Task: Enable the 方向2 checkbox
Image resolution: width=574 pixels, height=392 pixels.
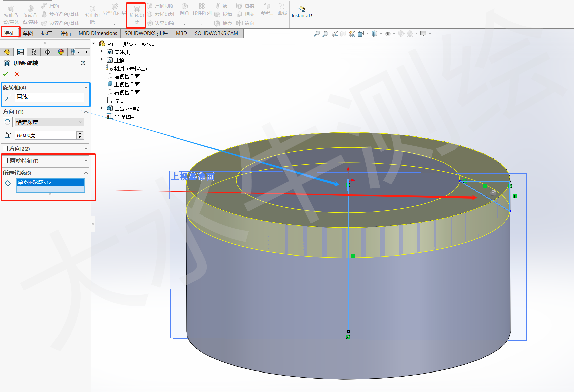Action: tap(5, 148)
